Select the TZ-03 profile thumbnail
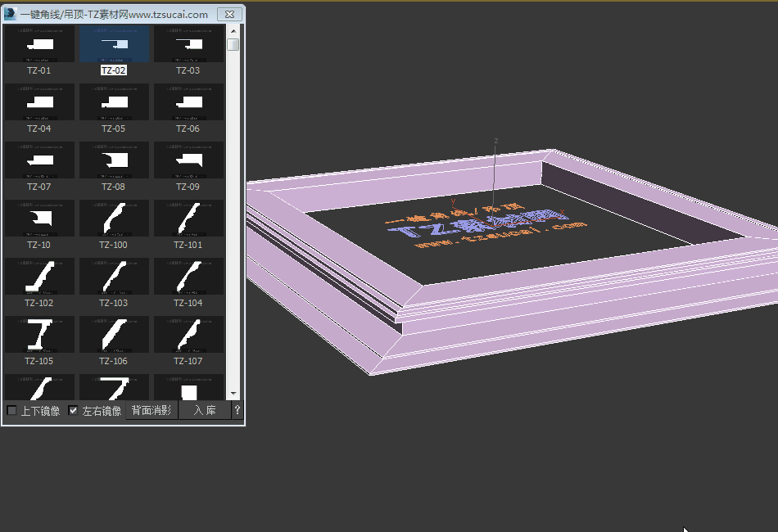This screenshot has width=778, height=532. tap(188, 44)
